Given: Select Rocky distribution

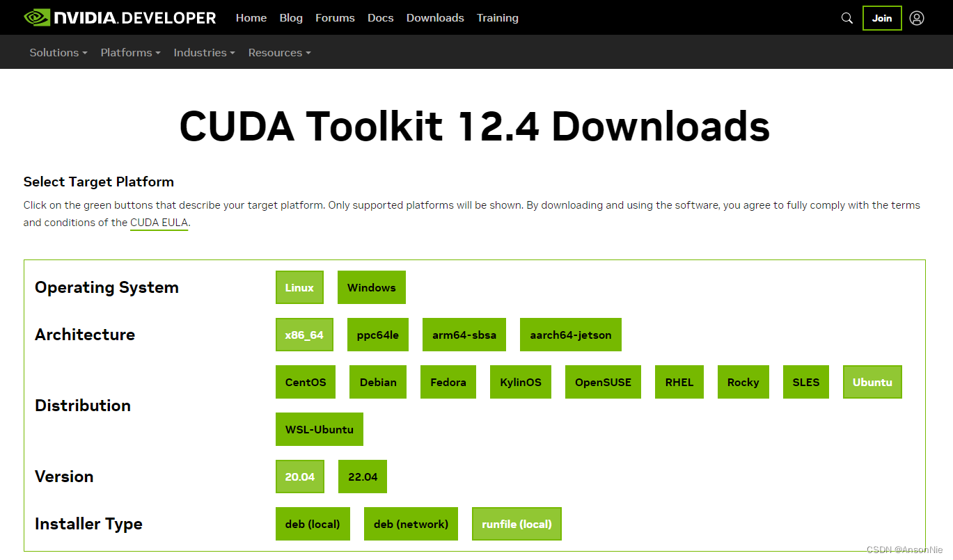Looking at the screenshot, I should 743,382.
